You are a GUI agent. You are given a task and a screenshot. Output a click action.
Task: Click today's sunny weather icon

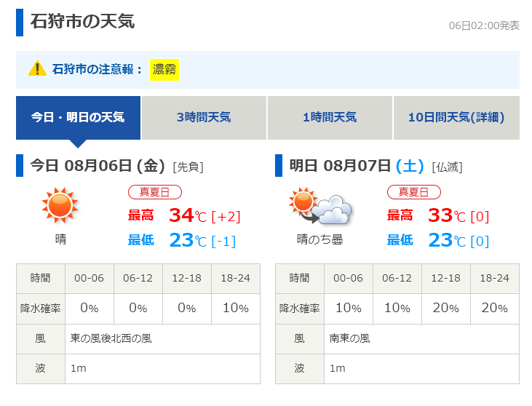60,206
